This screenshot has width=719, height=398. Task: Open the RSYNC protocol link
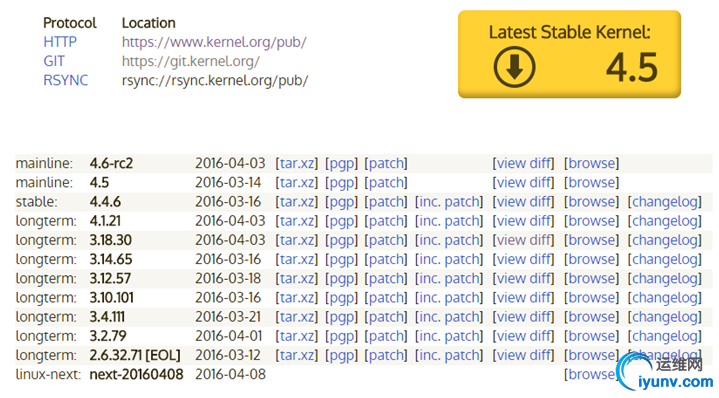pos(66,80)
